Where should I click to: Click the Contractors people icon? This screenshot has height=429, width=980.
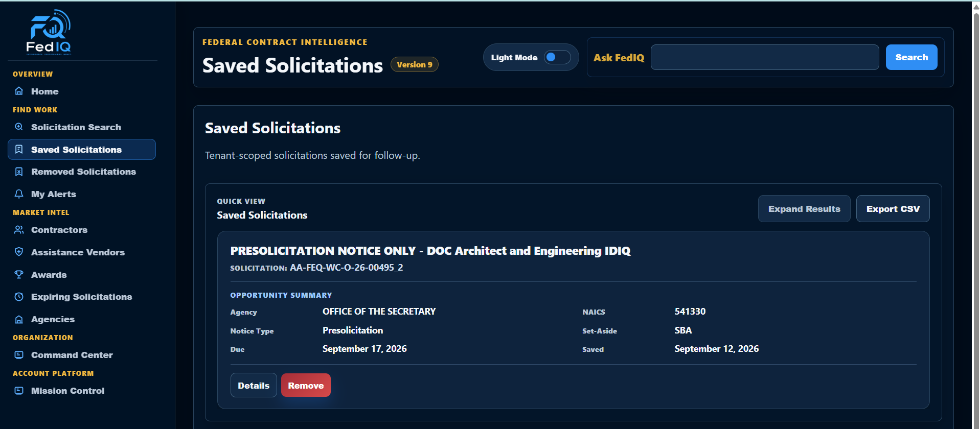(19, 230)
